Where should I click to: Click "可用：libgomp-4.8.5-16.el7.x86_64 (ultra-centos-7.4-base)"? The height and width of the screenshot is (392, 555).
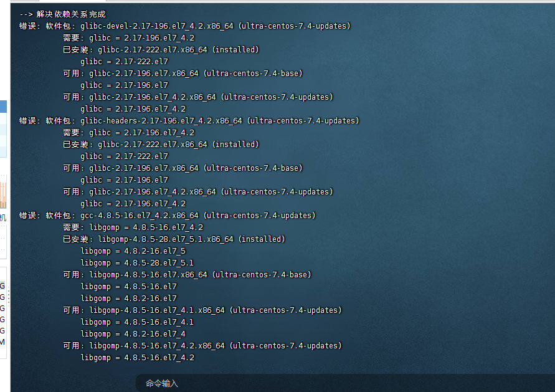pos(187,275)
